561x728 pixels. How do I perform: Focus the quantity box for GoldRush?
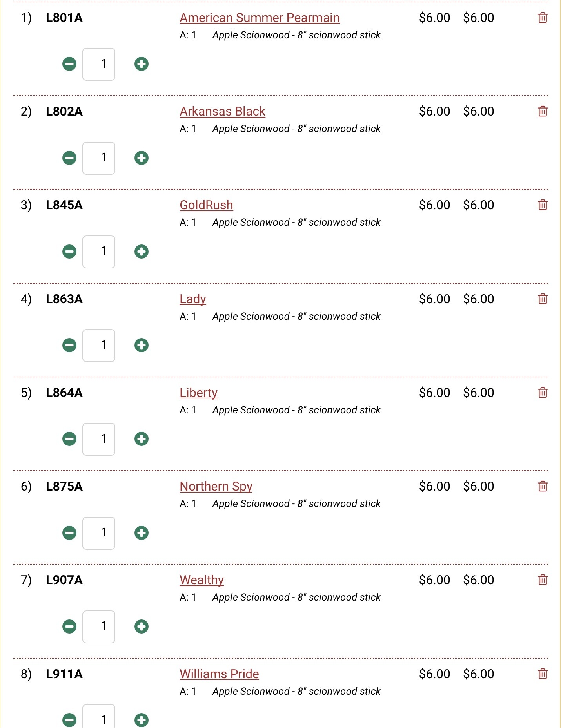[99, 252]
